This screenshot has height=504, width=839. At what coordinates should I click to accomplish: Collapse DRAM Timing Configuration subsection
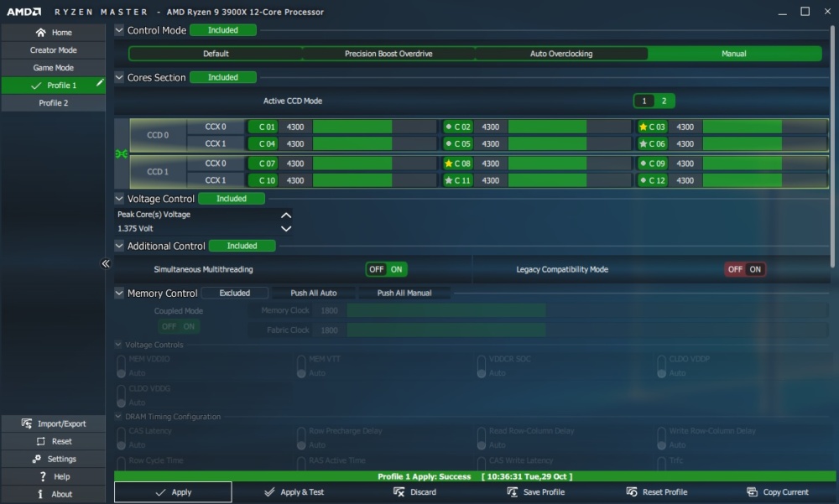(x=118, y=416)
